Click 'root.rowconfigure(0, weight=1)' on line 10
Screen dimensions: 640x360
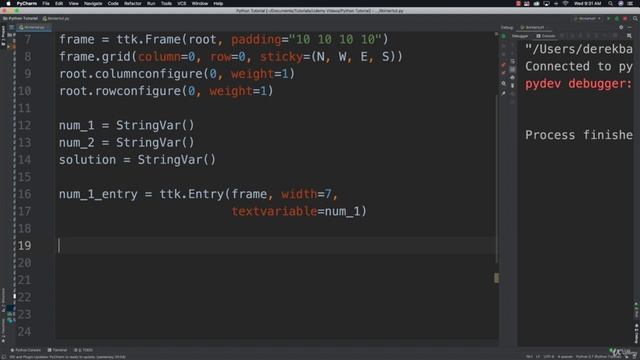(166, 91)
